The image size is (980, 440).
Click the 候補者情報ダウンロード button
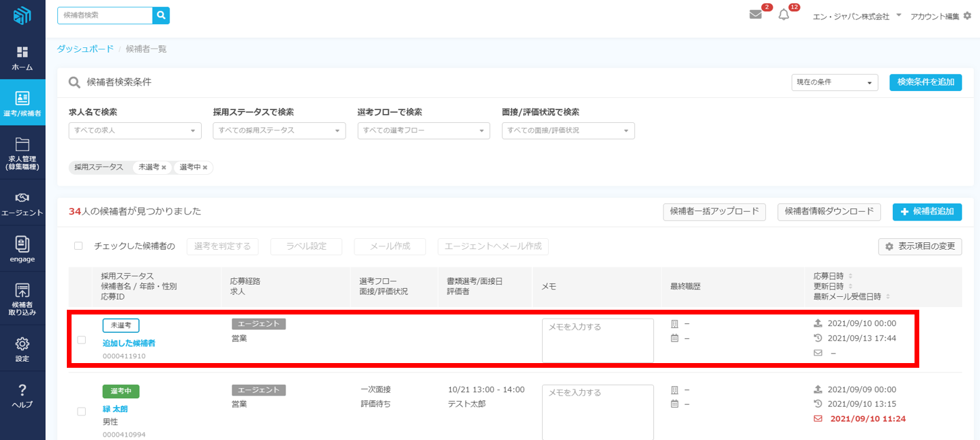click(x=829, y=212)
